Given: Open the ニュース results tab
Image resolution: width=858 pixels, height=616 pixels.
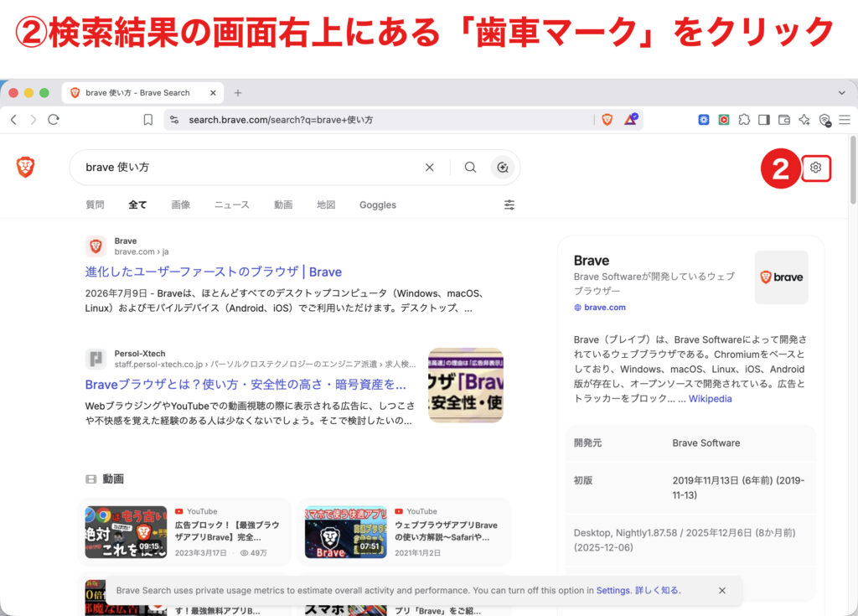Looking at the screenshot, I should point(231,204).
